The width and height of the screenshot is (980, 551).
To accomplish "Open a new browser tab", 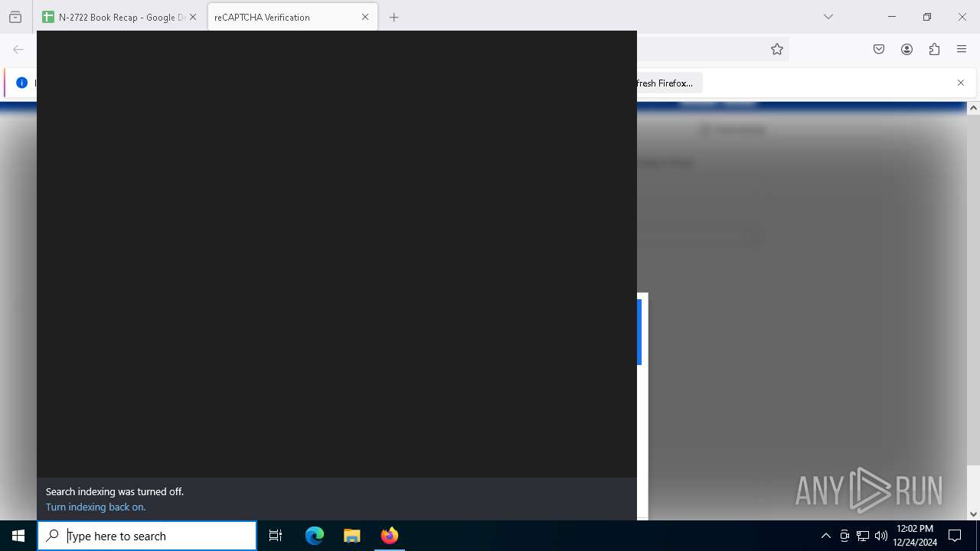I will (394, 17).
